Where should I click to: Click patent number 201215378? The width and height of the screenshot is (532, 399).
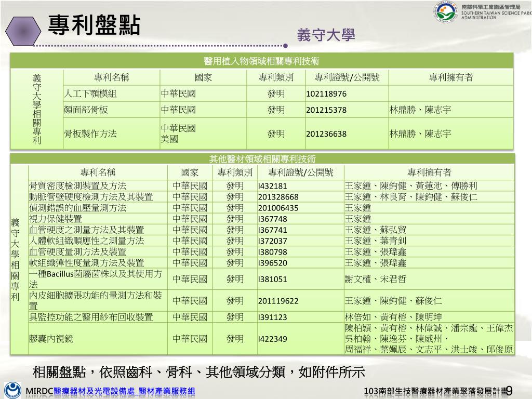point(326,110)
